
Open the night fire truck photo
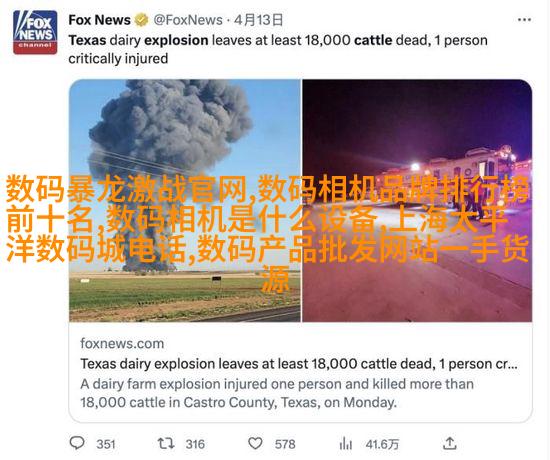[417, 200]
